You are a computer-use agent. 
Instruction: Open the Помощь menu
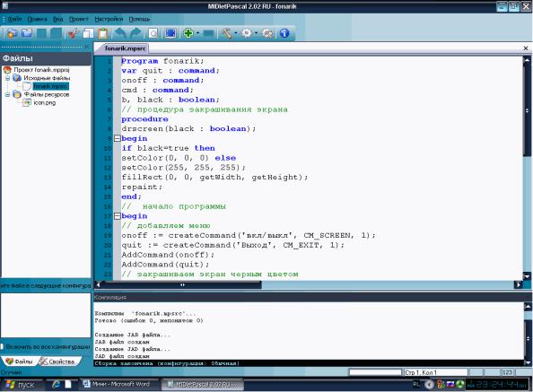pyautogui.click(x=139, y=19)
